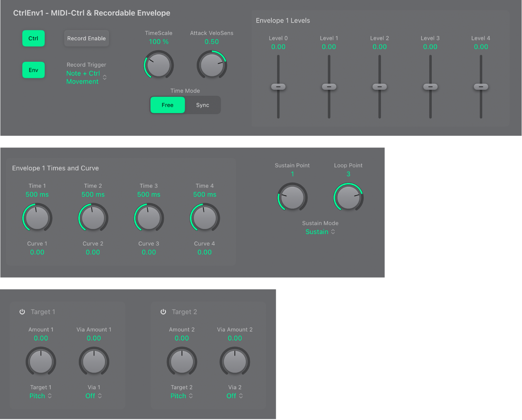Select Free time mode
This screenshot has width=522, height=420.
(167, 105)
